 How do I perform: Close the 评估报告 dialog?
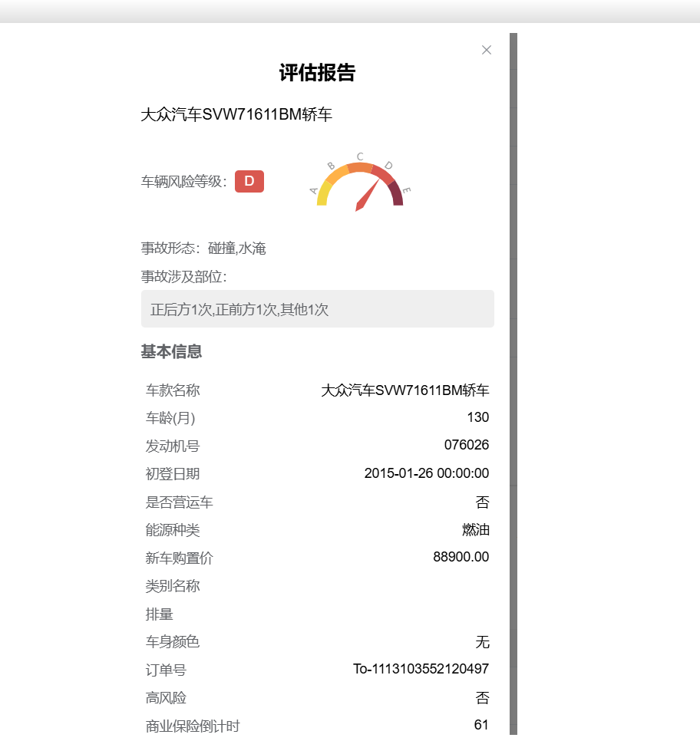(486, 50)
